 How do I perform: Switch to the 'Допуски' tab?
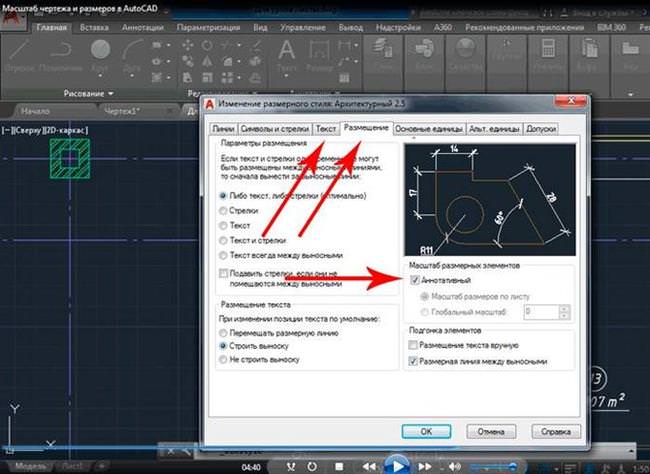pos(541,129)
